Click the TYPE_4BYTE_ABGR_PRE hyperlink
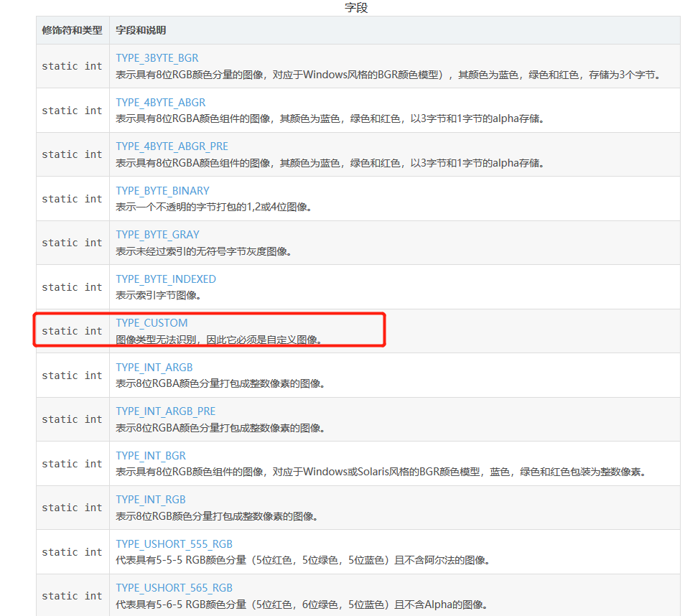Viewport: 685px width, 616px height. click(172, 146)
